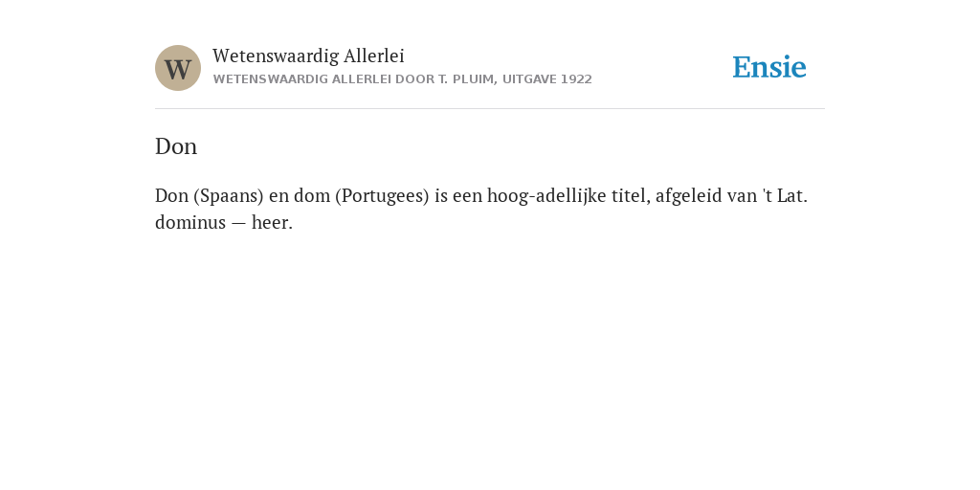Screen dimensions: 980x490
Task: Click the word heer at text end
Action: pyautogui.click(x=272, y=222)
